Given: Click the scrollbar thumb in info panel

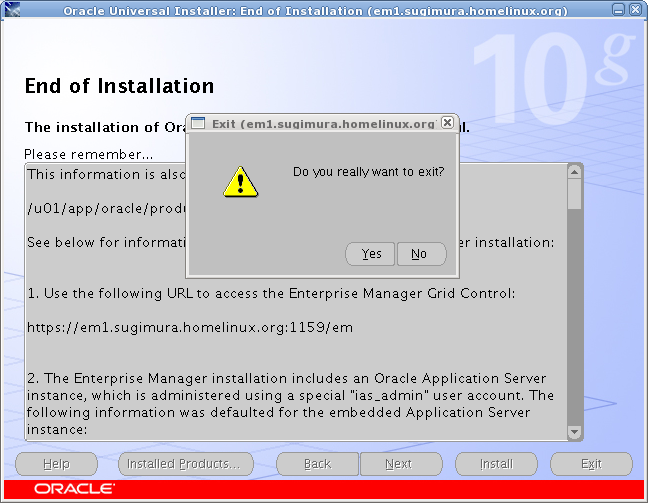Looking at the screenshot, I should (x=574, y=194).
